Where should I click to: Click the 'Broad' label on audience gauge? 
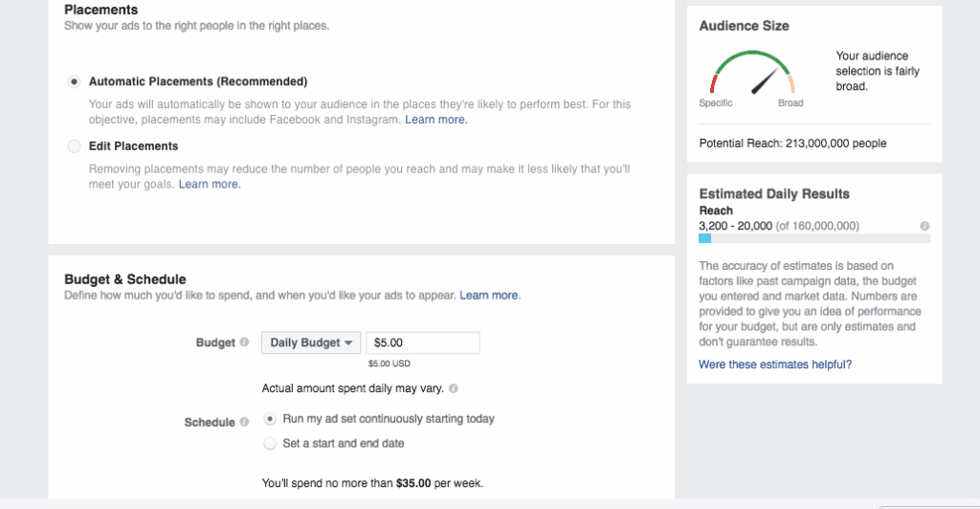coord(791,103)
